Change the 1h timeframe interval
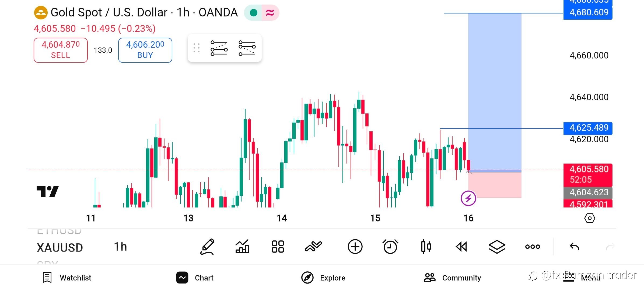Screen dimensions: 644x291 120,247
